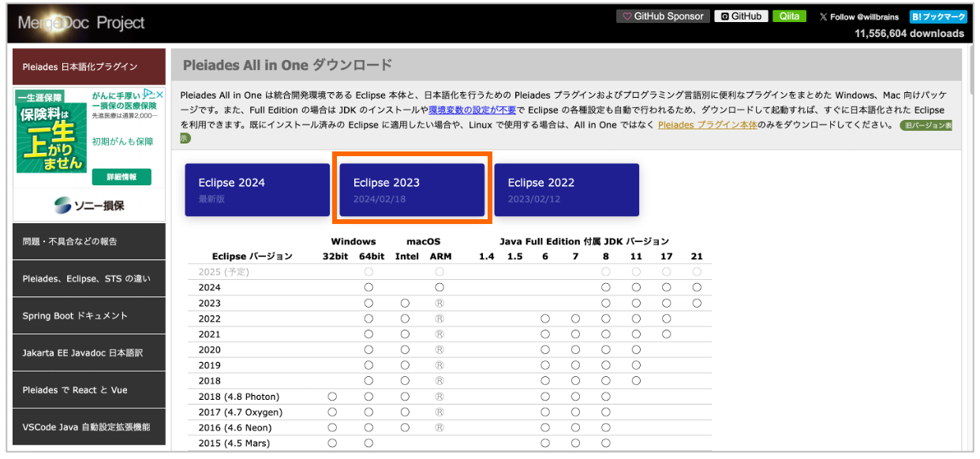Screen dimensions: 980x459
Task: Select Windows 64bit radio for Eclipse 2024
Action: [368, 287]
